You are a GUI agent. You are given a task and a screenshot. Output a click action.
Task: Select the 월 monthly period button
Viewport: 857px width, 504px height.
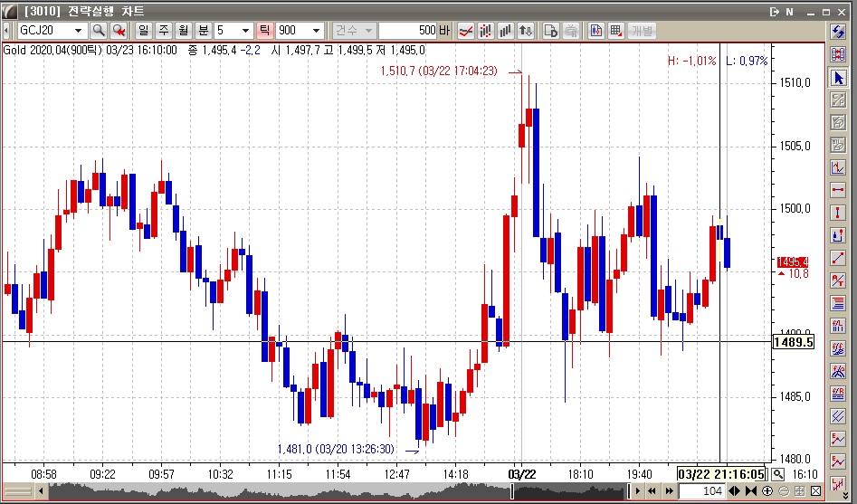coord(182,31)
